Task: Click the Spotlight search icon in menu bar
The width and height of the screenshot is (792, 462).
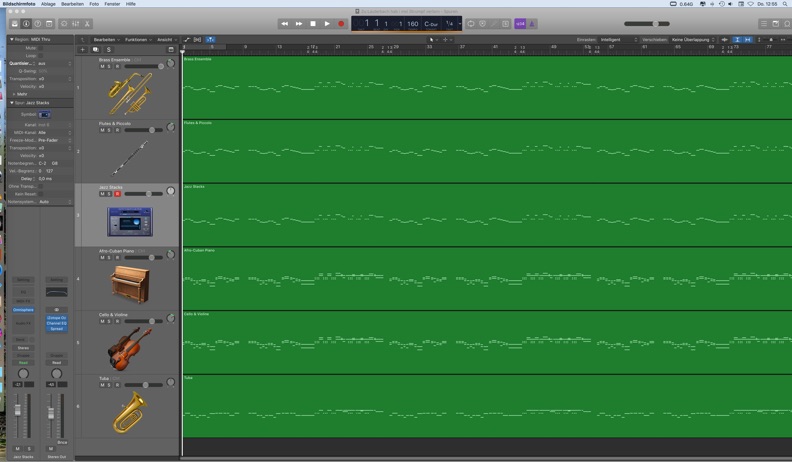Action: click(x=785, y=4)
